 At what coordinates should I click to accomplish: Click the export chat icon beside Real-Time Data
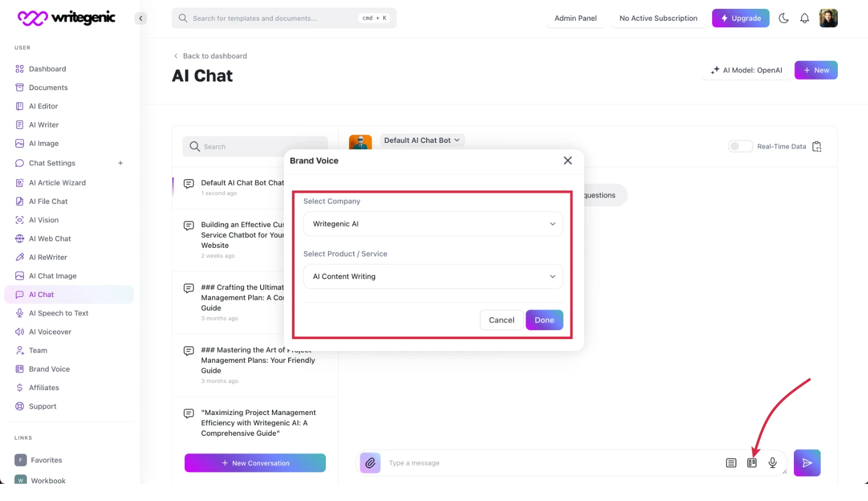click(x=817, y=146)
